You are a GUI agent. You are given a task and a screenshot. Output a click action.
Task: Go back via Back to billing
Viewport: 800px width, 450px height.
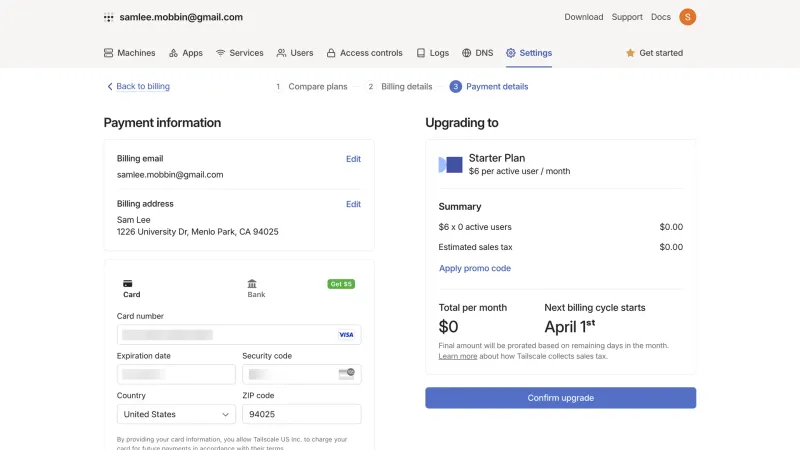[x=138, y=87]
